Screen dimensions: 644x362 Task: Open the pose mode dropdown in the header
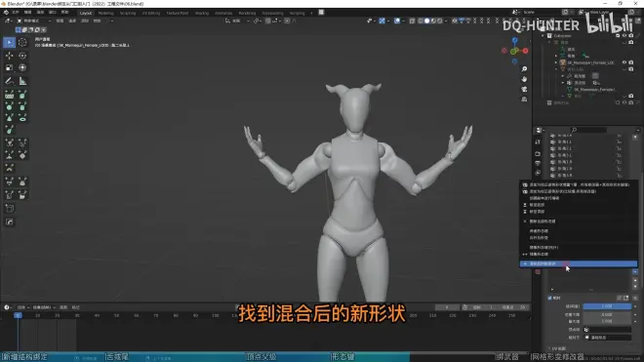click(x=34, y=20)
